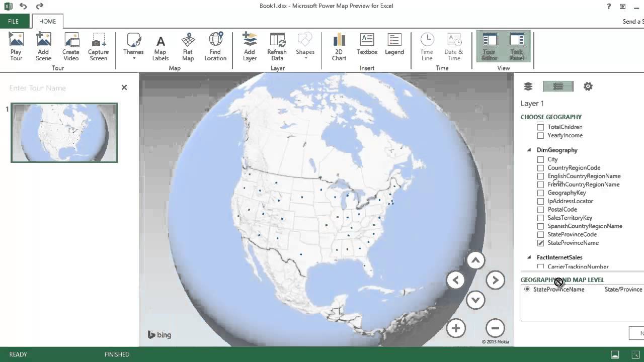Check the SalesTerritoryKey field
Viewport: 644px width, 362px height.
tap(540, 218)
